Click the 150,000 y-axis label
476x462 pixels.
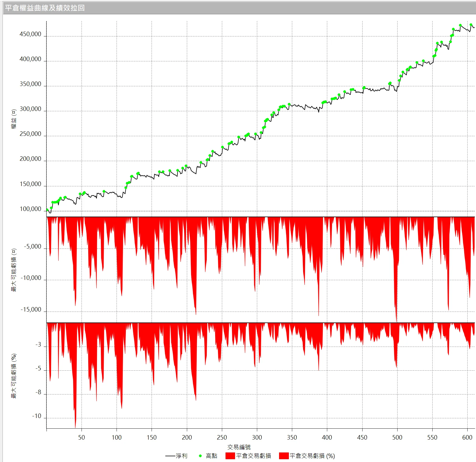click(x=30, y=184)
